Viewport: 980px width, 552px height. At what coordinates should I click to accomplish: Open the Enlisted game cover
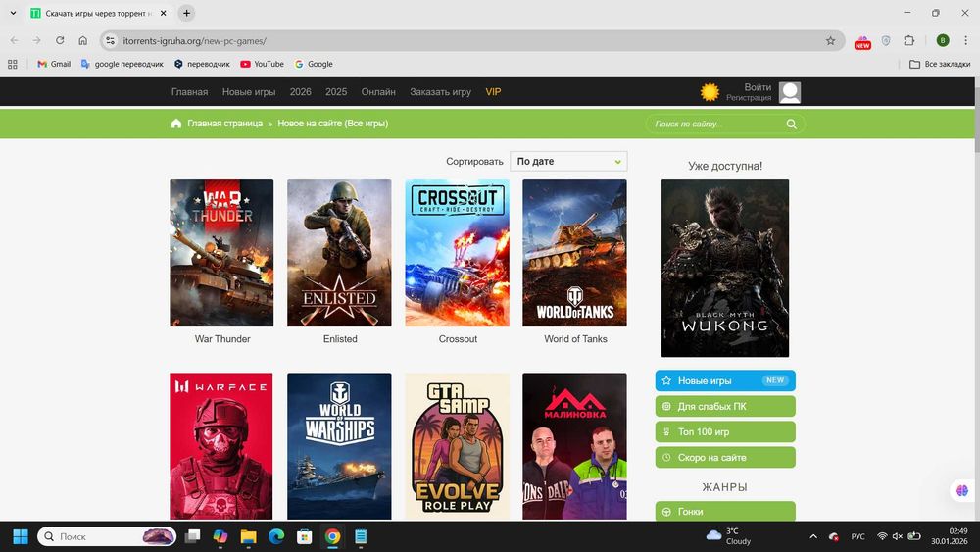click(339, 253)
